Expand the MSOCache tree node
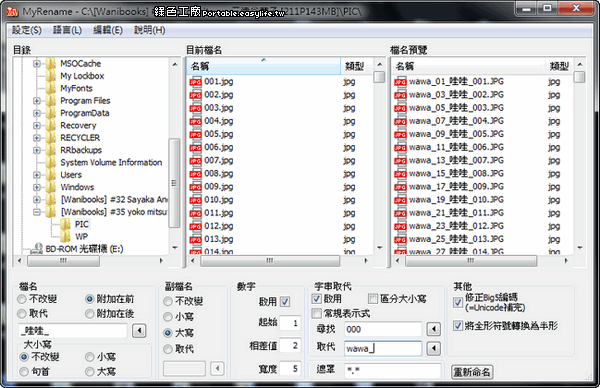The width and height of the screenshot is (600, 388). click(x=37, y=64)
